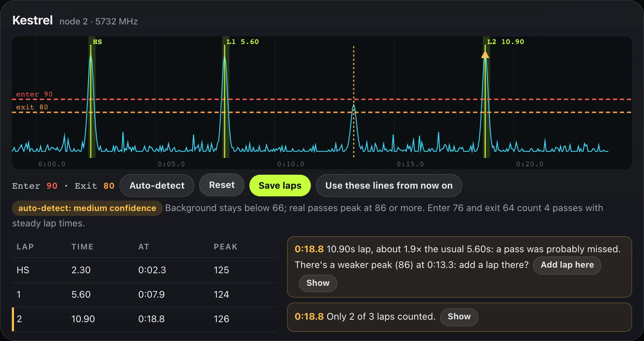Show the missed-pass warning on the chart
The image size is (644, 341).
(x=318, y=283)
